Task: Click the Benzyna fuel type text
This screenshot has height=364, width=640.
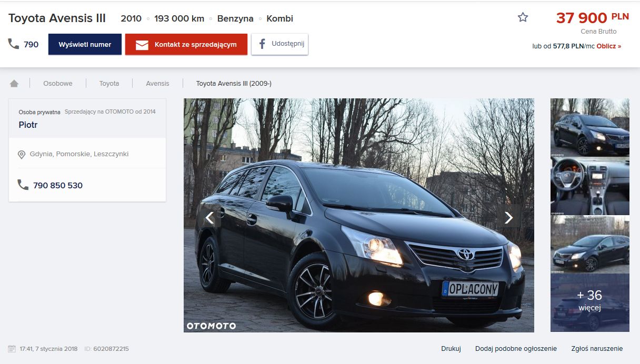Action: click(x=235, y=18)
